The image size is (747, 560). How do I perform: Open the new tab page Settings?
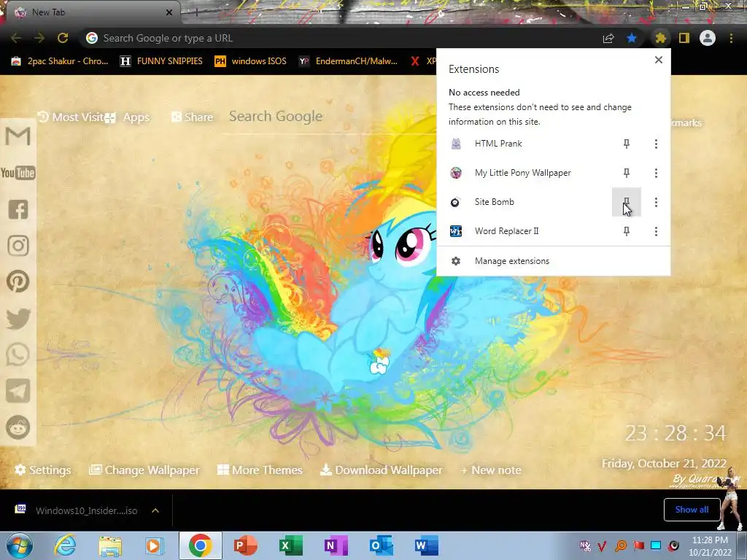[43, 470]
